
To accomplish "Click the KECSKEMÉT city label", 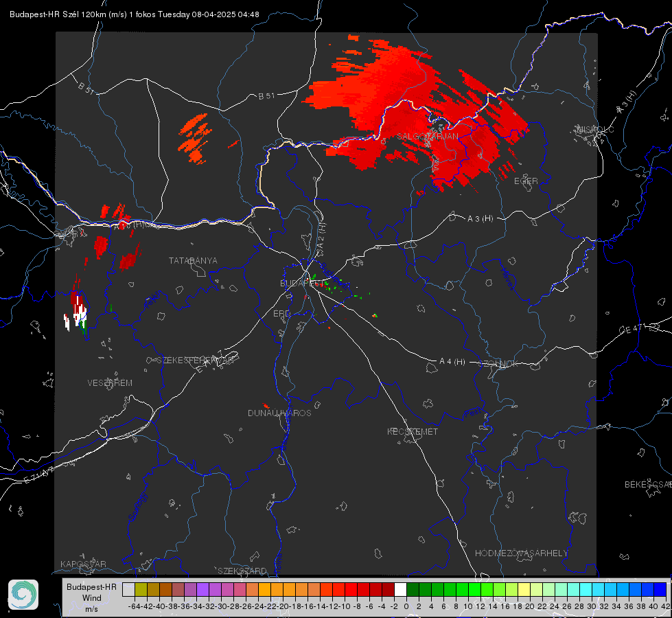I will pyautogui.click(x=413, y=431).
